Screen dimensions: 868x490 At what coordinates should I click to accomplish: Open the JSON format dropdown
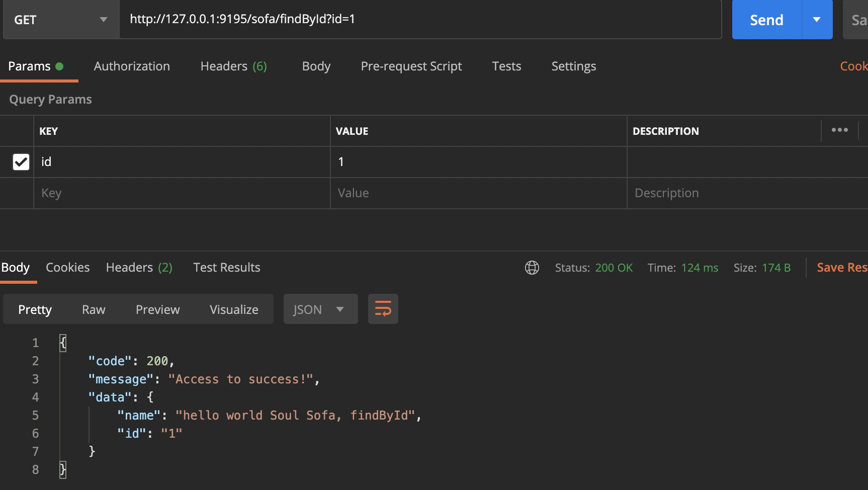click(x=320, y=309)
